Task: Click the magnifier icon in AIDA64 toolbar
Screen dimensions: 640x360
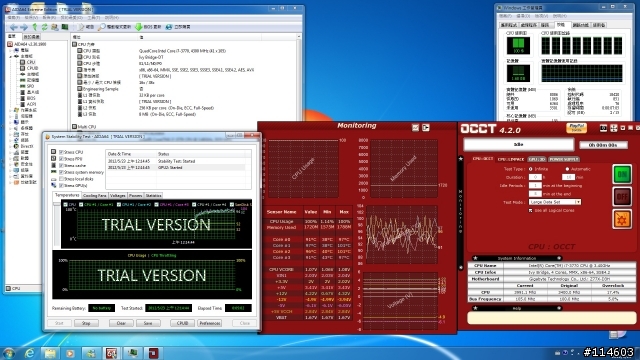Action: (x=102, y=27)
